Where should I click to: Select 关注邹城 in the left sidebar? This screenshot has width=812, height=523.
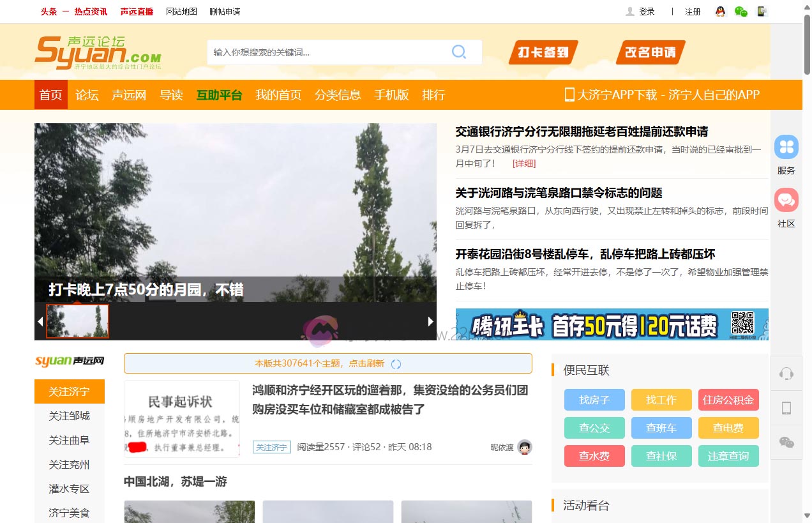[x=70, y=416]
